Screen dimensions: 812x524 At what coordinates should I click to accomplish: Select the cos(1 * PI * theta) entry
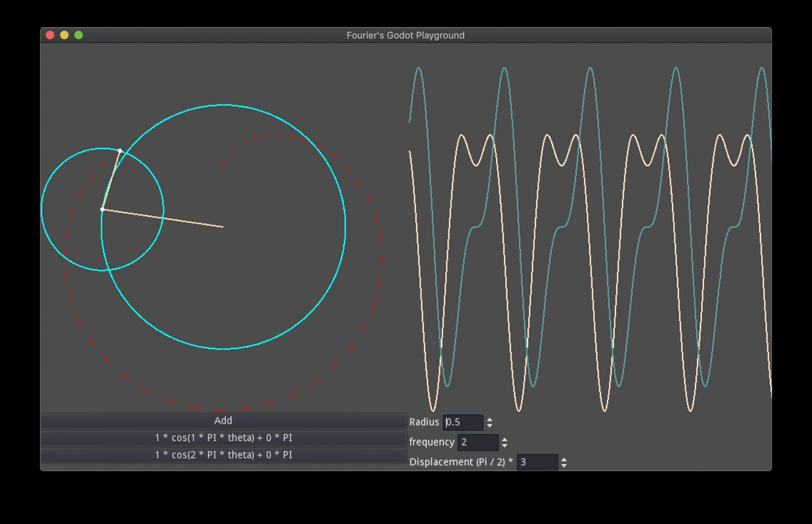[x=223, y=438]
